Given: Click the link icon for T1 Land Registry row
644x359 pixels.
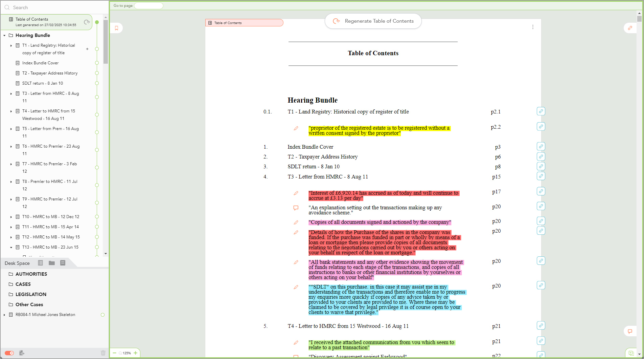Looking at the screenshot, I should 541,111.
